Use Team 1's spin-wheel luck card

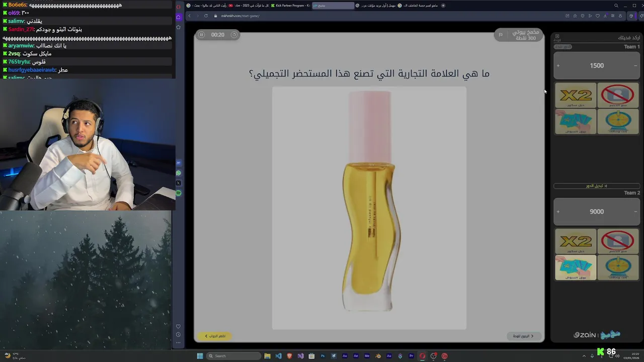[618, 121]
